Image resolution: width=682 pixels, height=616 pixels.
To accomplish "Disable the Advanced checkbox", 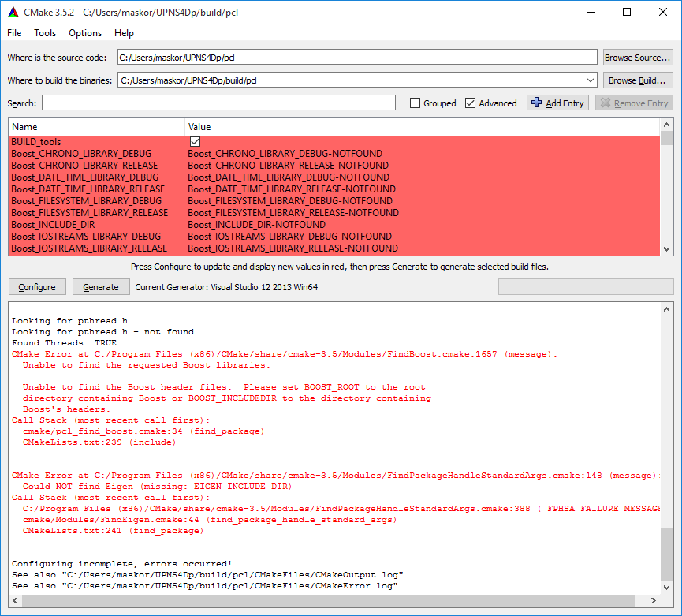I will click(470, 103).
